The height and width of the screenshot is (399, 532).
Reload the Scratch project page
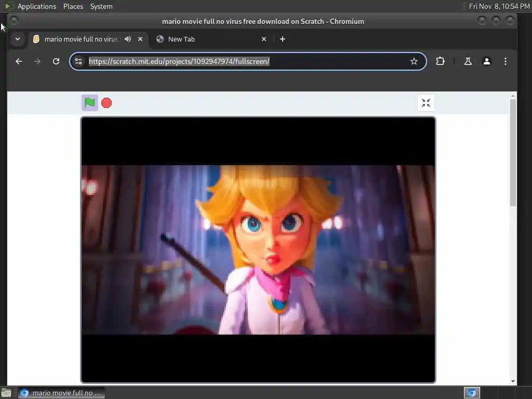(x=56, y=61)
